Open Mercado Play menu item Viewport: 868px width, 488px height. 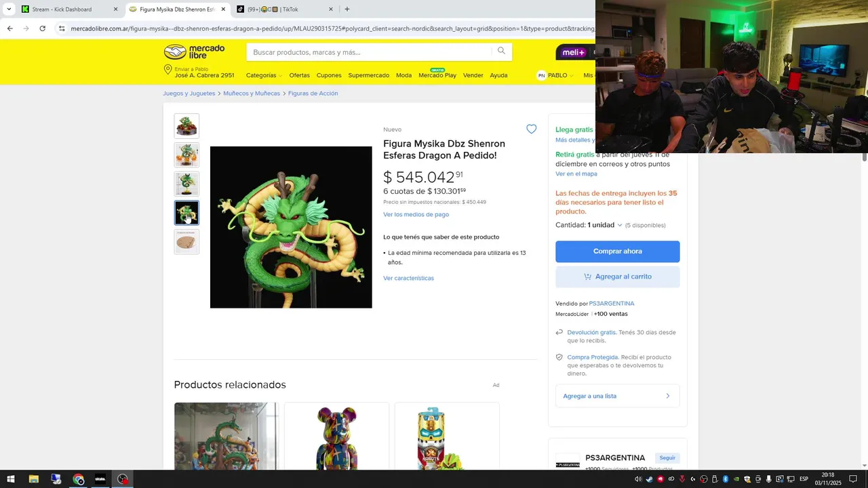[437, 75]
